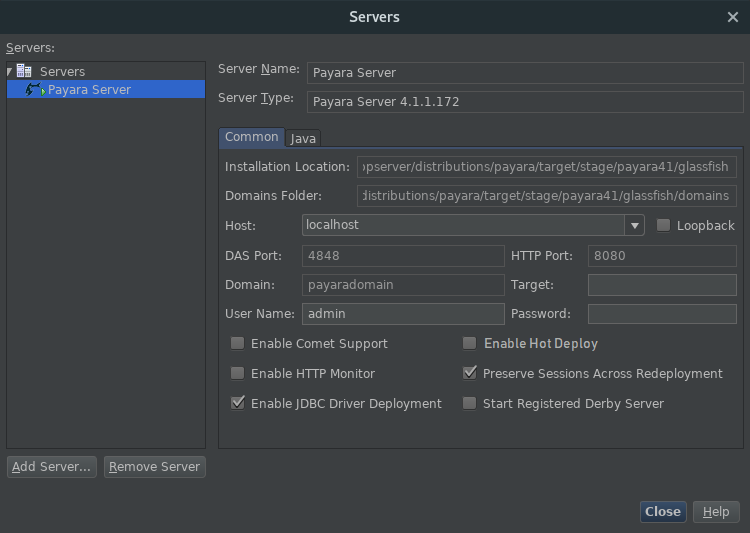This screenshot has height=533, width=750.
Task: Collapse the Servers tree node
Action: (10, 72)
